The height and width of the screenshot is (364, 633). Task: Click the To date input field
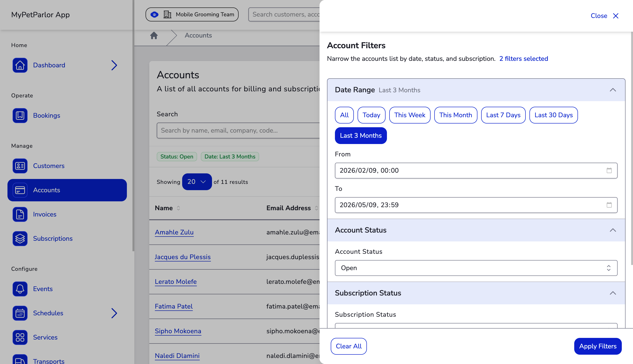point(476,205)
